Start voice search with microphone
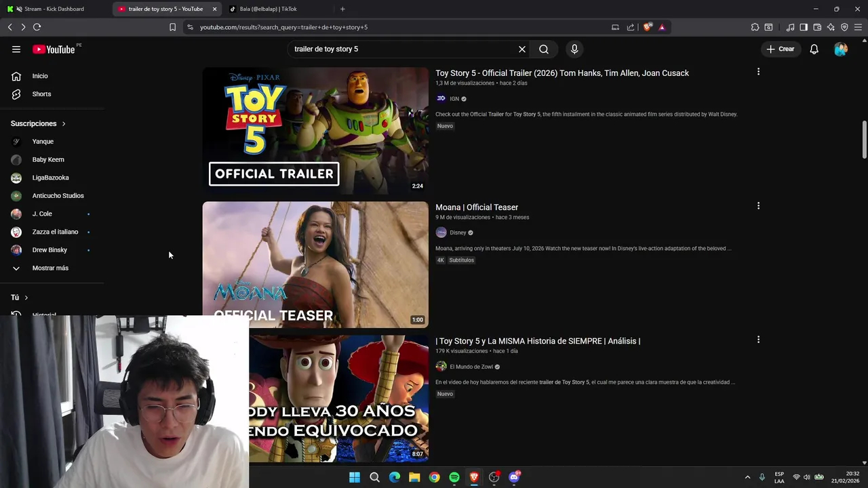 (574, 49)
